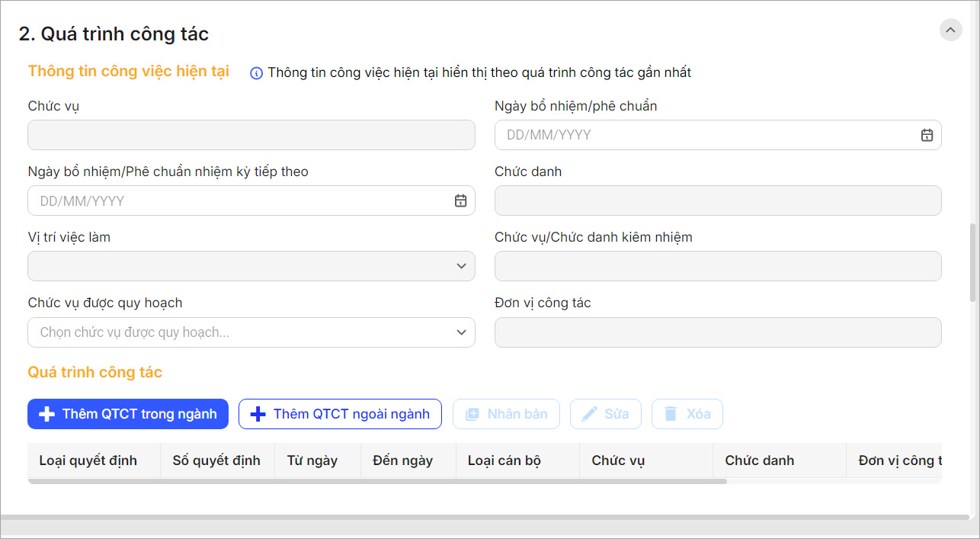Expand the Vị trí việc làm dropdown
Screen dimensions: 980x539
pos(460,266)
